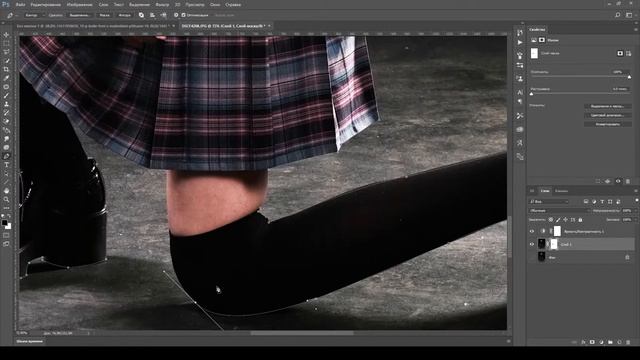Select the Lasso tool
The width and height of the screenshot is (640, 360).
point(6,52)
